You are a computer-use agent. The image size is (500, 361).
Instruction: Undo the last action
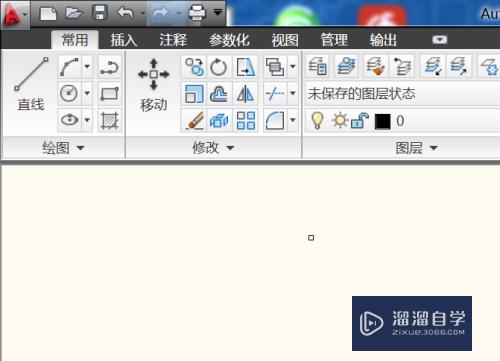[x=126, y=13]
